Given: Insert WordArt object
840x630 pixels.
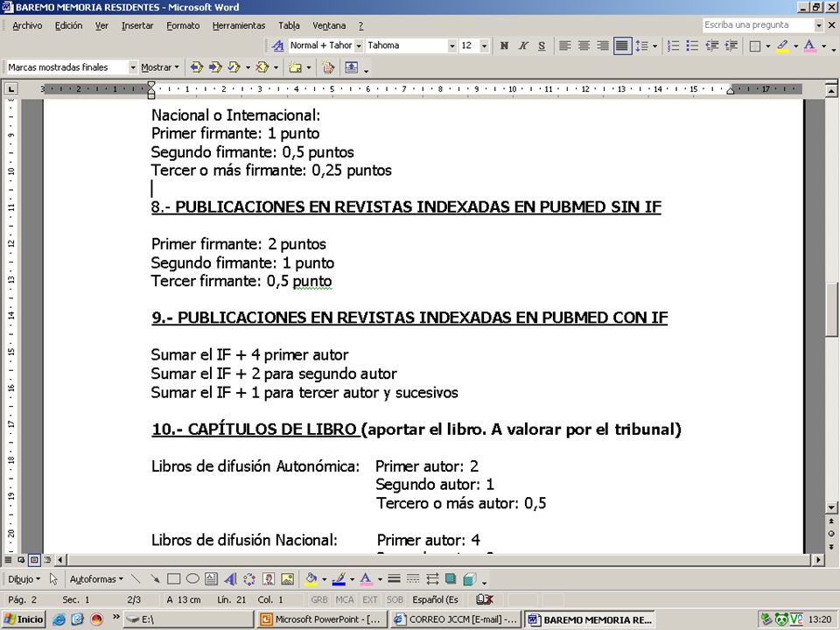Looking at the screenshot, I should (230, 579).
